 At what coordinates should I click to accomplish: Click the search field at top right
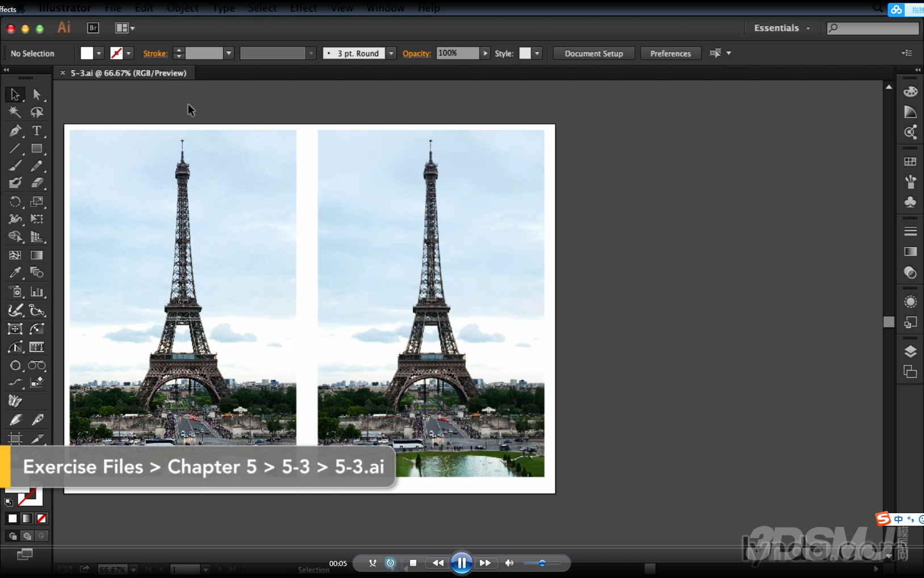coord(873,28)
